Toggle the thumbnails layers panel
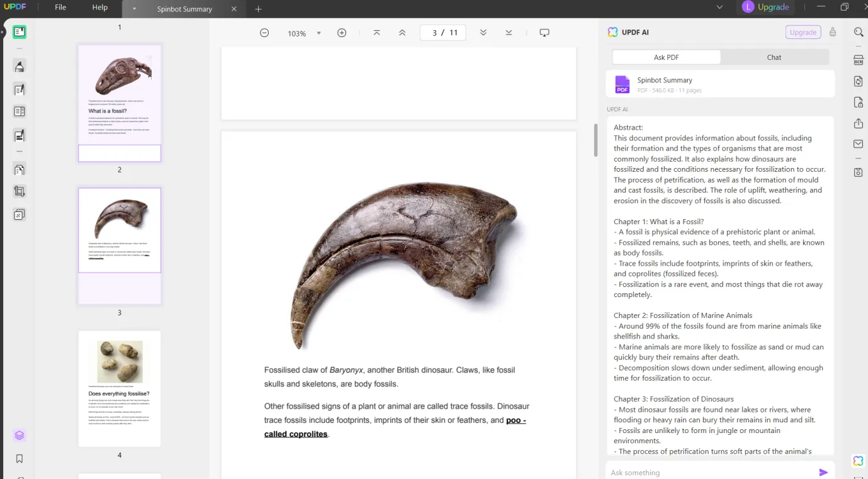This screenshot has height=479, width=868. (20, 436)
